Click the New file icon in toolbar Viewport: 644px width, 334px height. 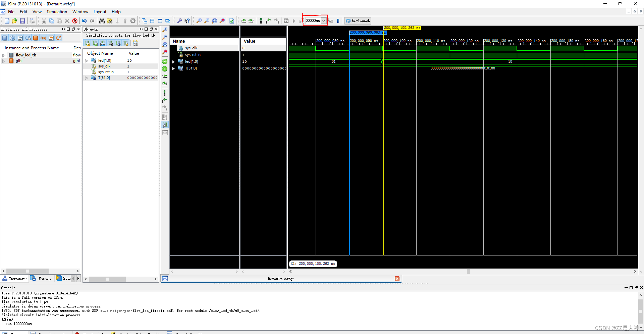click(7, 21)
